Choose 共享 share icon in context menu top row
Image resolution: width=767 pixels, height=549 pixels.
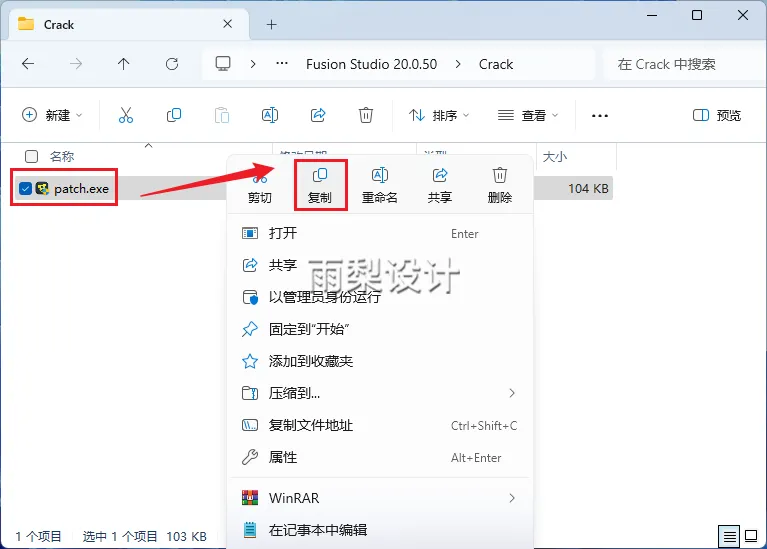tap(440, 185)
